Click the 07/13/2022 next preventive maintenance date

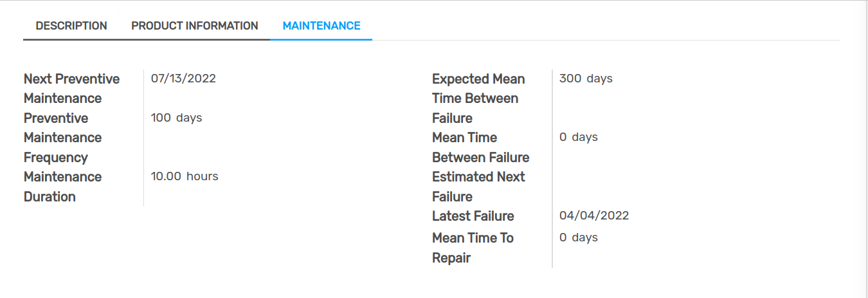click(x=183, y=79)
